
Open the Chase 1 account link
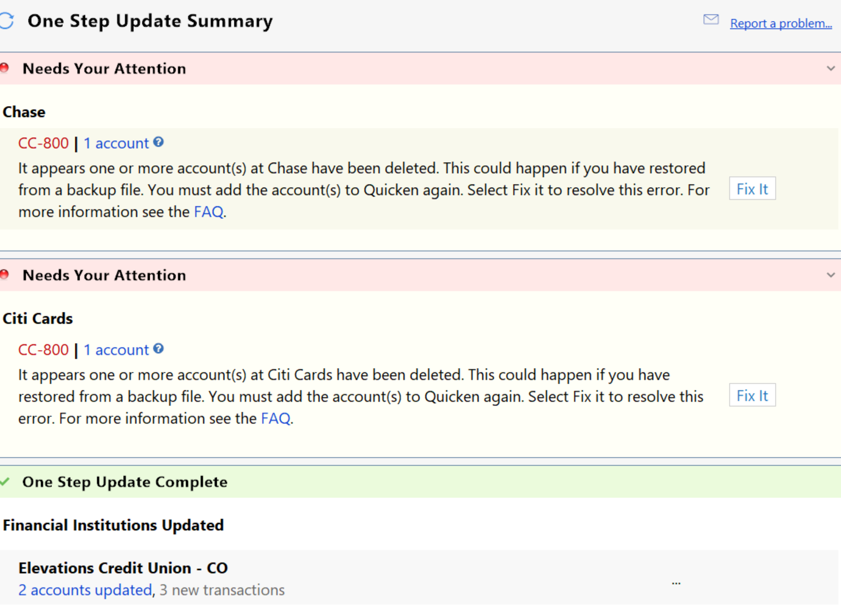(x=116, y=143)
